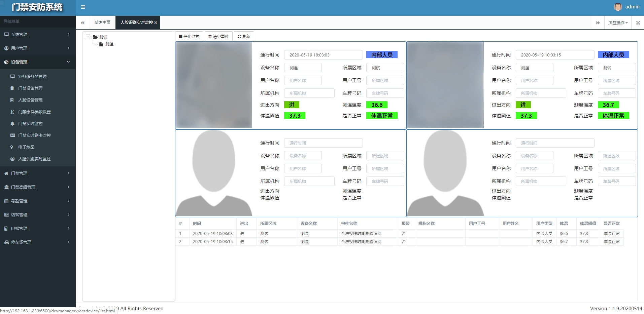Screen dimensions: 644x314
Task: Collapse the 测试 tree node
Action: tap(88, 37)
